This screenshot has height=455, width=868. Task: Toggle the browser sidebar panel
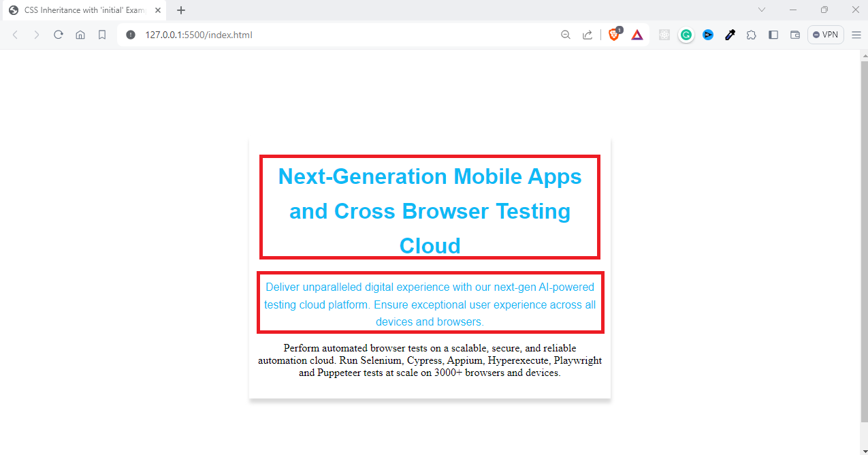[x=773, y=35]
